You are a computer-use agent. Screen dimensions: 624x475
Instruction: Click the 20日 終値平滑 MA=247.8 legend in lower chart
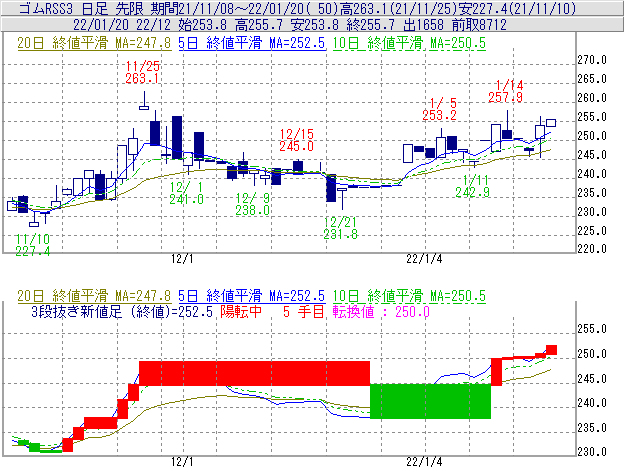click(x=94, y=296)
